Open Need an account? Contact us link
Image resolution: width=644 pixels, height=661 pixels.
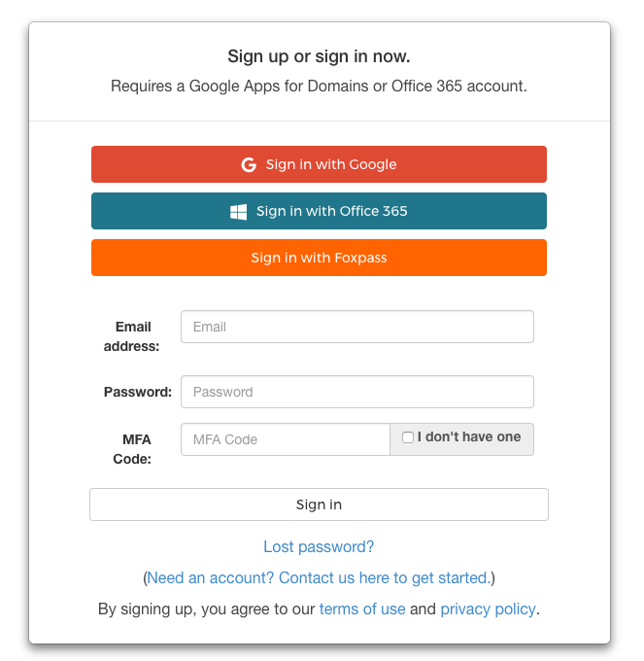(319, 578)
